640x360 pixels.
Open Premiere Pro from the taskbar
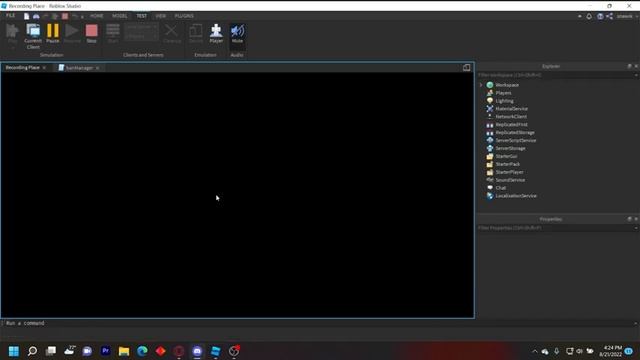[106, 351]
